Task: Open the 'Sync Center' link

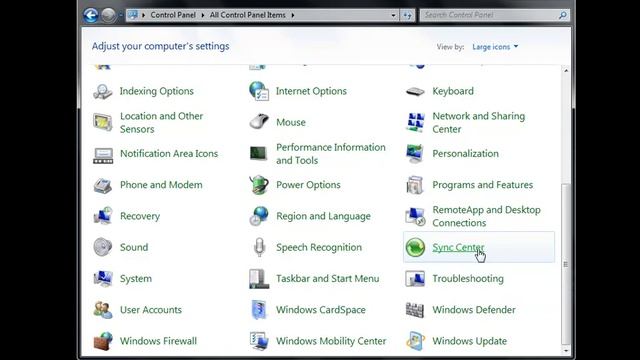Action: (x=458, y=247)
